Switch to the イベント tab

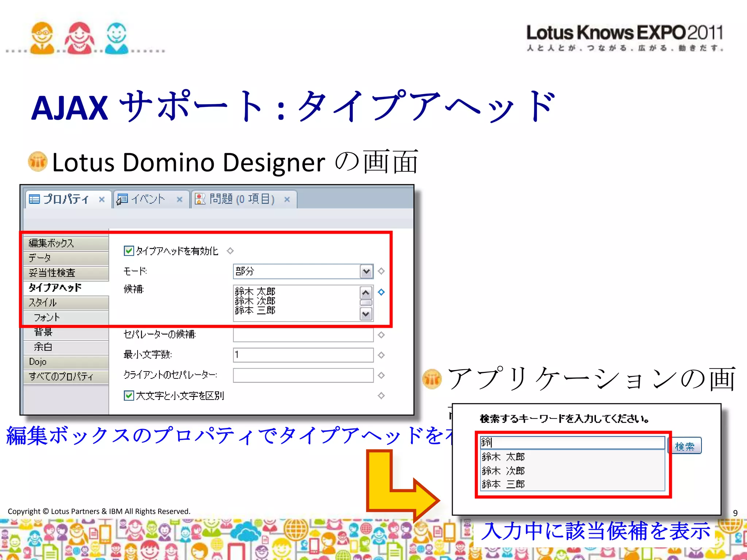pyautogui.click(x=148, y=199)
